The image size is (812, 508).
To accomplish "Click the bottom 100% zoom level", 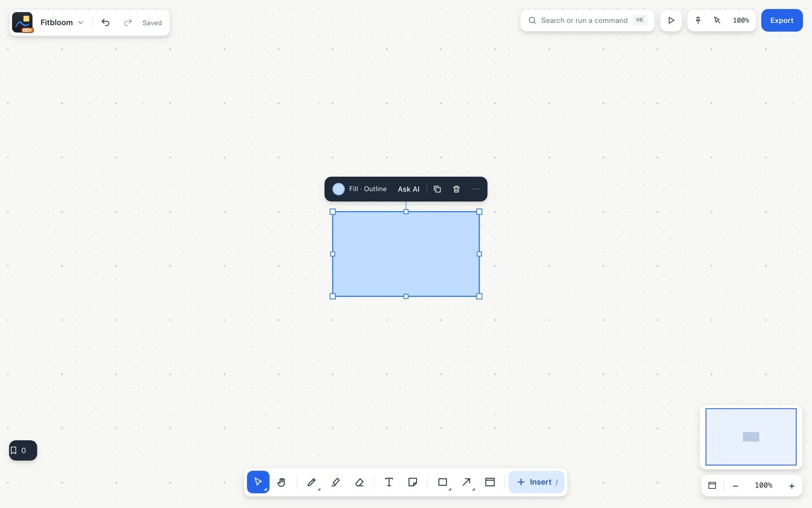I will (763, 486).
